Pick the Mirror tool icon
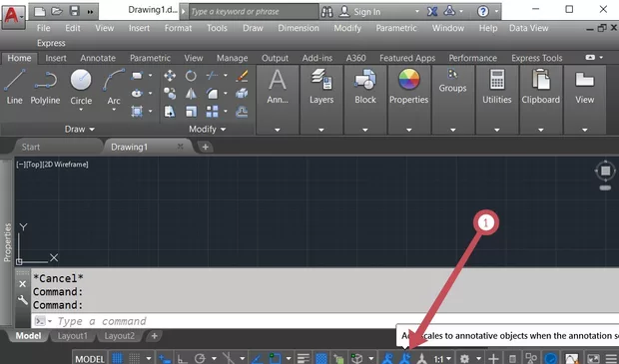The width and height of the screenshot is (619, 364). coord(191,94)
